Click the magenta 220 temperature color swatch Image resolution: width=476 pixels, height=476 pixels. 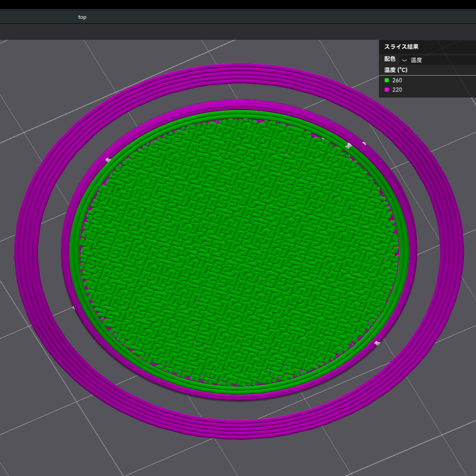click(387, 89)
